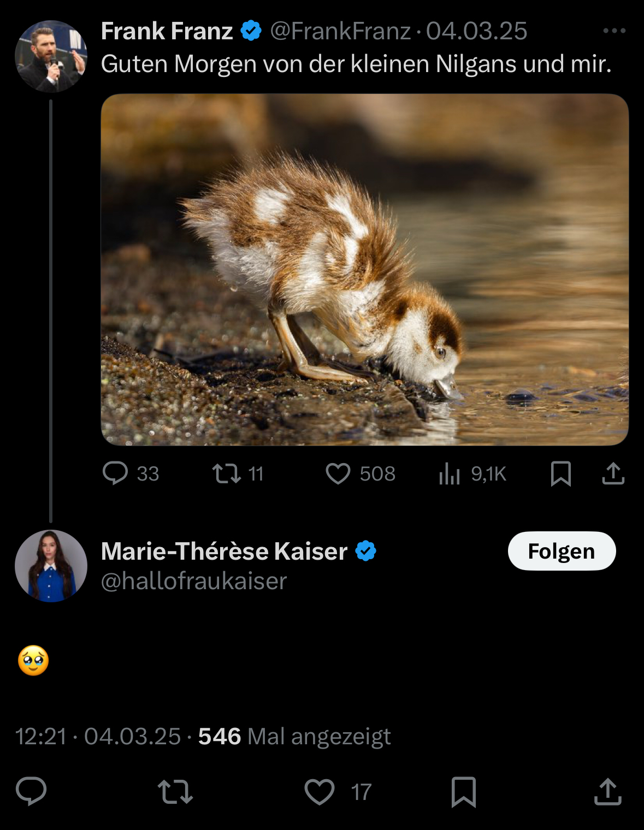Share Marie-Thérèse Kaiser's reply
The height and width of the screenshot is (830, 644).
coord(608,791)
